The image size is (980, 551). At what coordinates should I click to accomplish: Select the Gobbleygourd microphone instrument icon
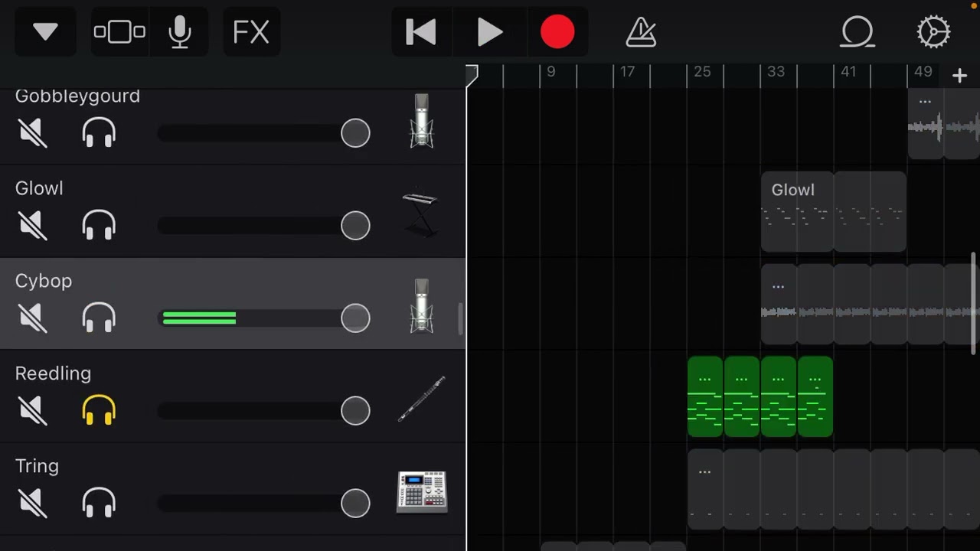tap(421, 121)
